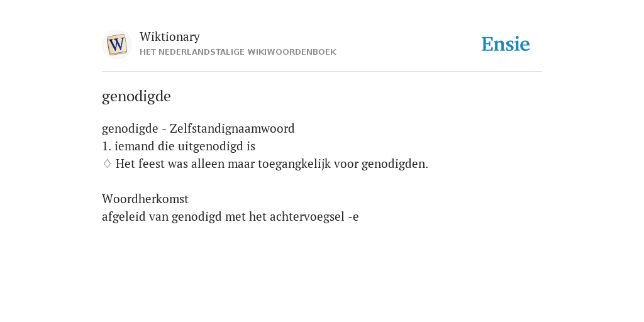Click the example sentence about 'genodigden'
The height and width of the screenshot is (322, 644).
click(x=272, y=164)
